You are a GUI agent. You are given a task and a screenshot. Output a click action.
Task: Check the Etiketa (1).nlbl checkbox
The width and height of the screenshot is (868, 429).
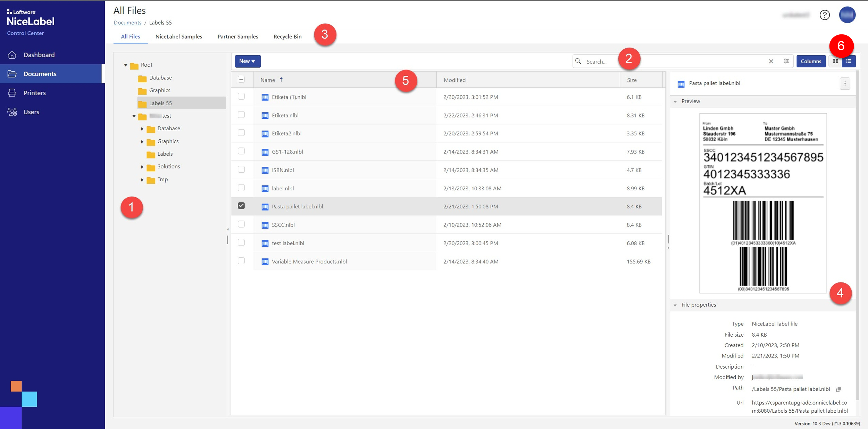(241, 96)
